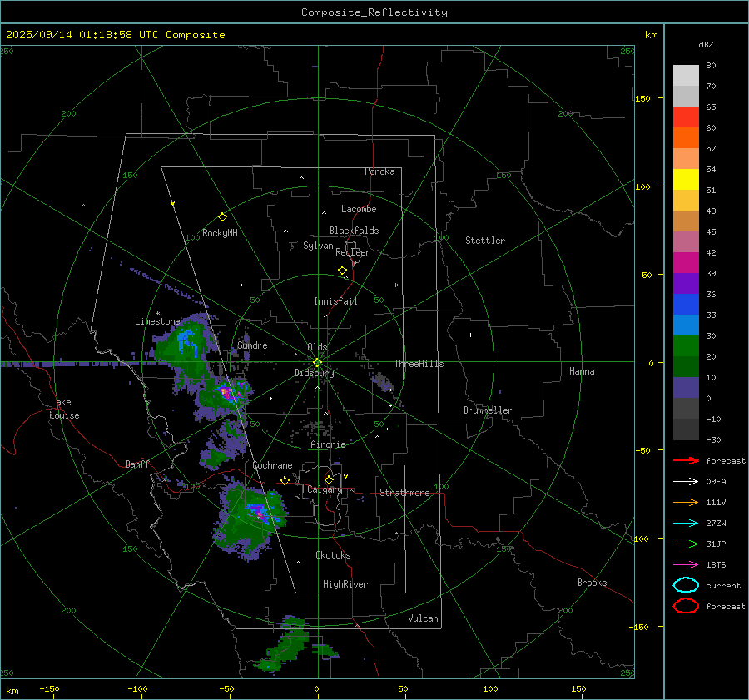Click the Didsbury label
Screen dimensions: 749x700
point(315,373)
